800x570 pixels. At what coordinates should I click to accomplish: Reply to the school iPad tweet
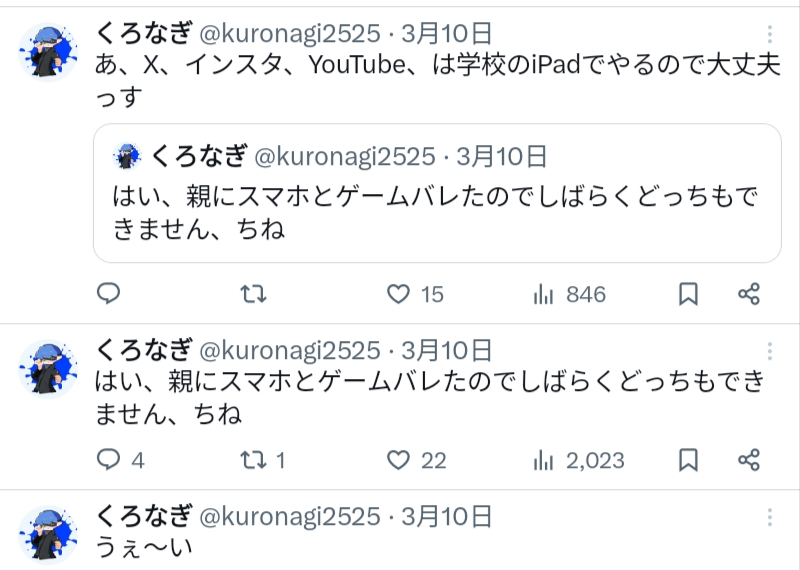109,294
